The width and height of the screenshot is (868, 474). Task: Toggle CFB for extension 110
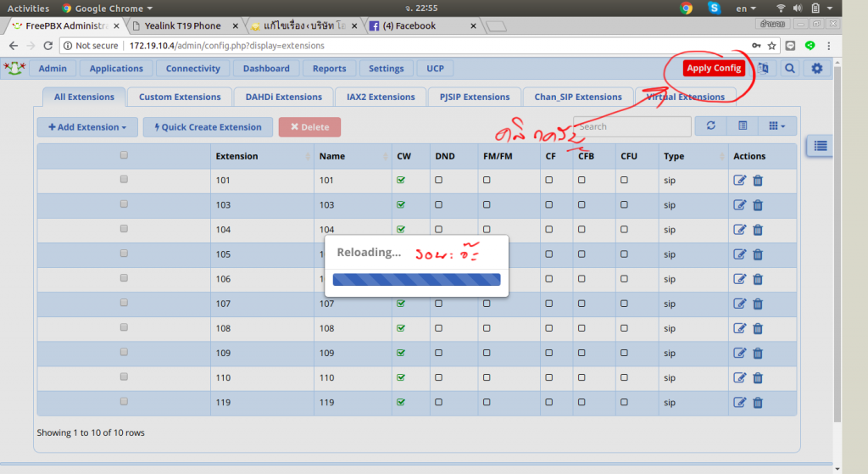click(581, 377)
